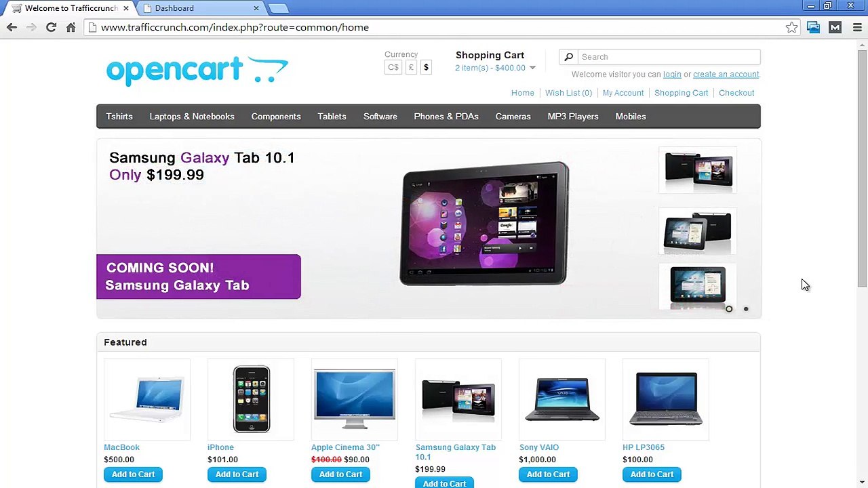Go back with the browser back arrow
Screen dimensions: 868x488
tap(12, 27)
